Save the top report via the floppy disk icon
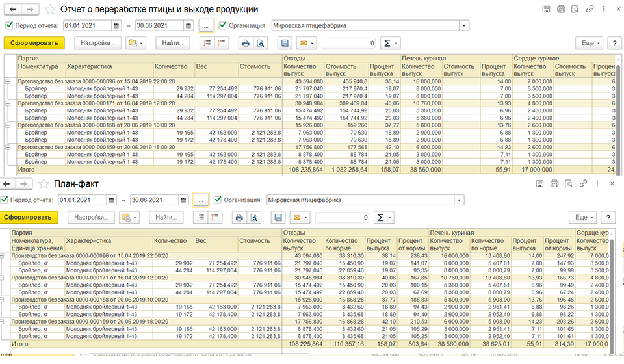This screenshot has height=364, width=624. click(285, 43)
